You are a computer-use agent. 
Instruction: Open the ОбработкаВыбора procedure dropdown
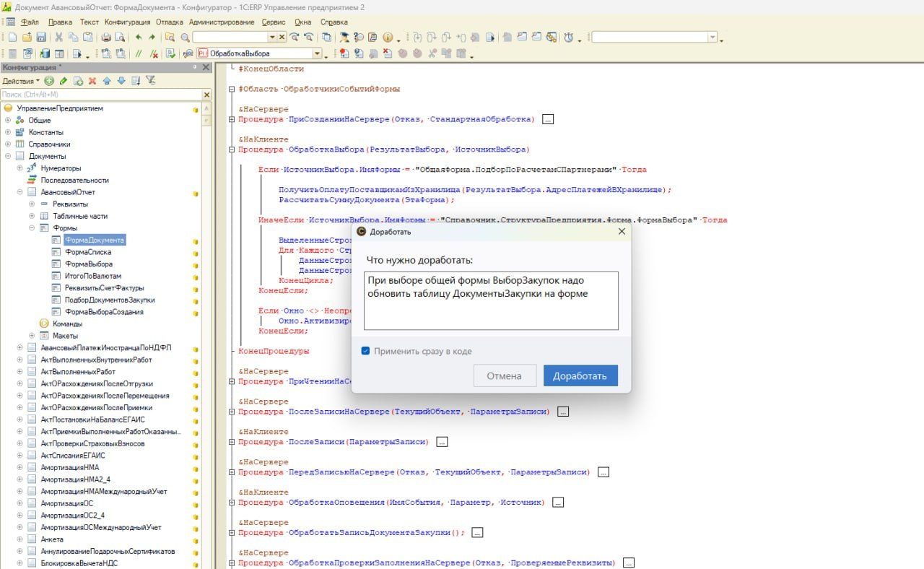coord(317,53)
